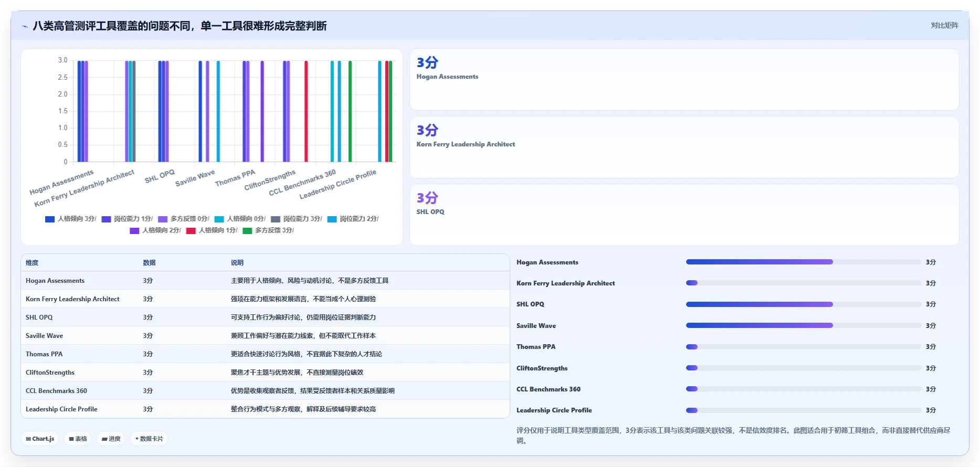Click the icon before the dashboard title
The width and height of the screenshot is (980, 467).
25,26
